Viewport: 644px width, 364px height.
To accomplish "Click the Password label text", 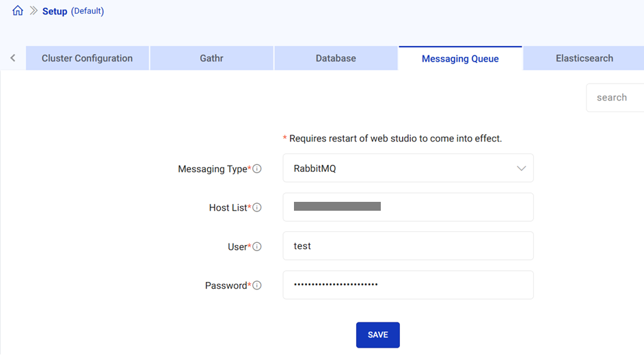I will [226, 285].
